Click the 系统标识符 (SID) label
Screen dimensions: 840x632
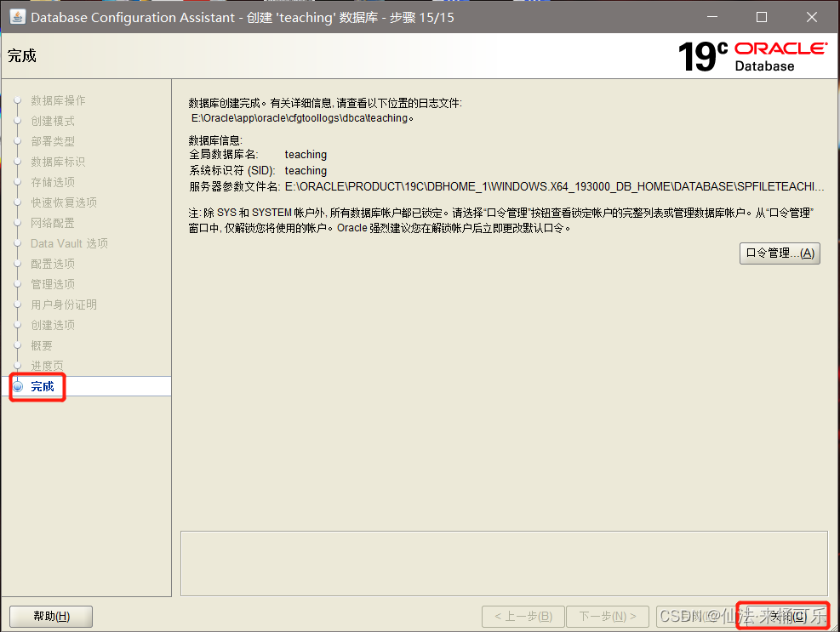(232, 170)
